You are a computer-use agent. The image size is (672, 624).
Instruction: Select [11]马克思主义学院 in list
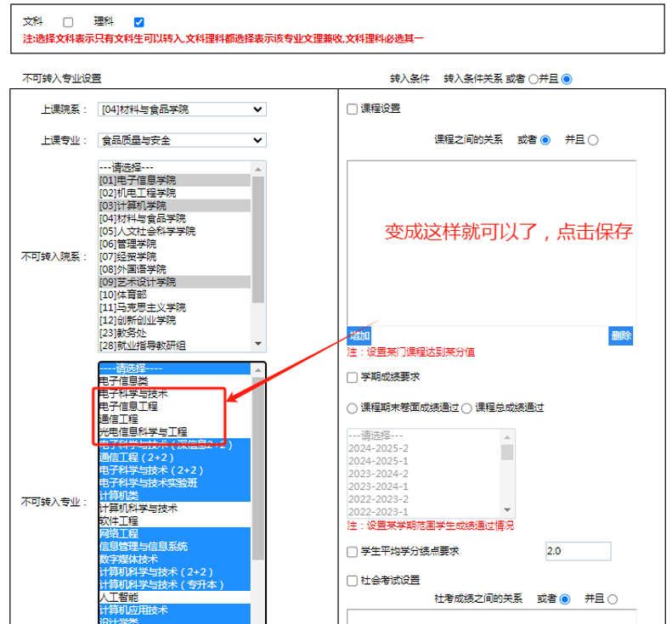174,307
